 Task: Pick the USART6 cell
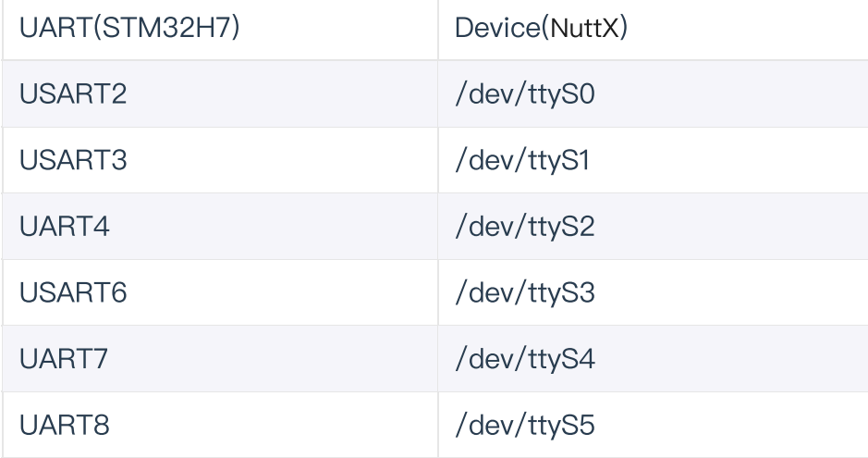63,292
